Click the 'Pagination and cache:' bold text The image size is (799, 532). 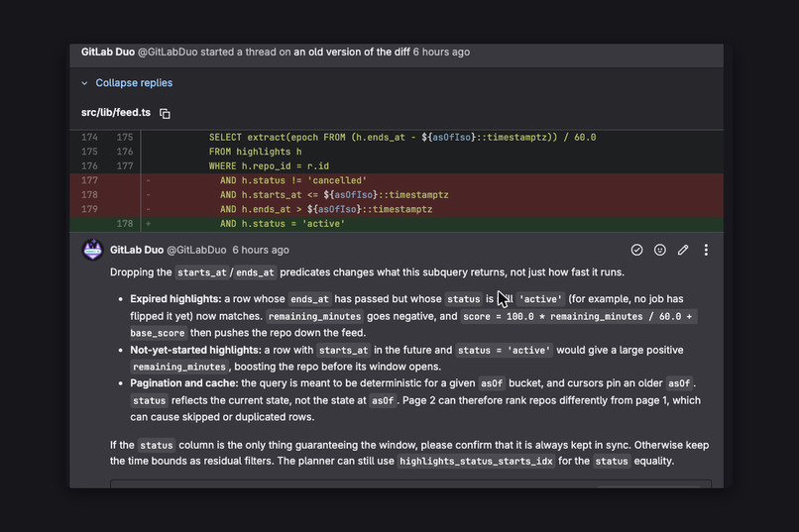[184, 383]
